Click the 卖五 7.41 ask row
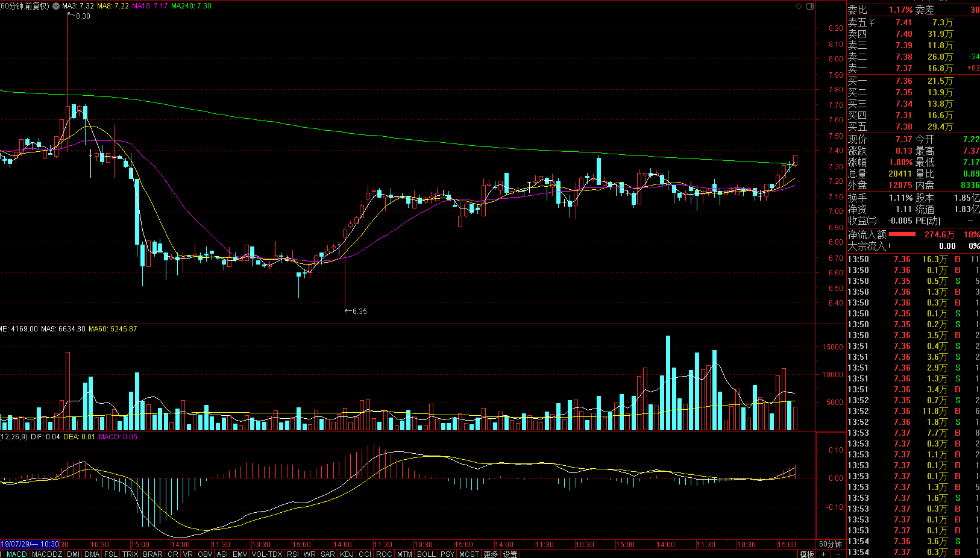Viewport: 980px width, 558px height. (913, 22)
